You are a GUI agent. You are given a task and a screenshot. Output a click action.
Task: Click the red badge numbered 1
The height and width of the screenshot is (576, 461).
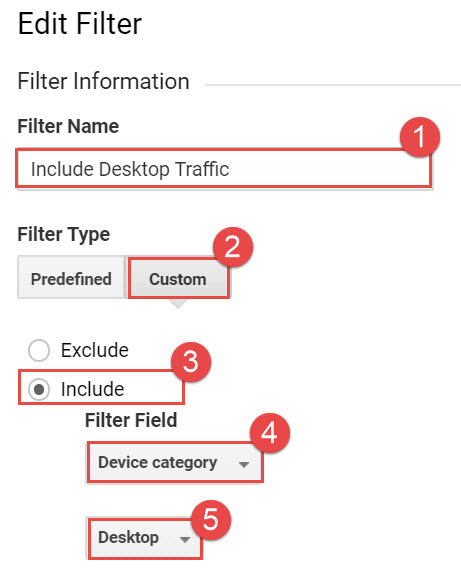coord(419,137)
